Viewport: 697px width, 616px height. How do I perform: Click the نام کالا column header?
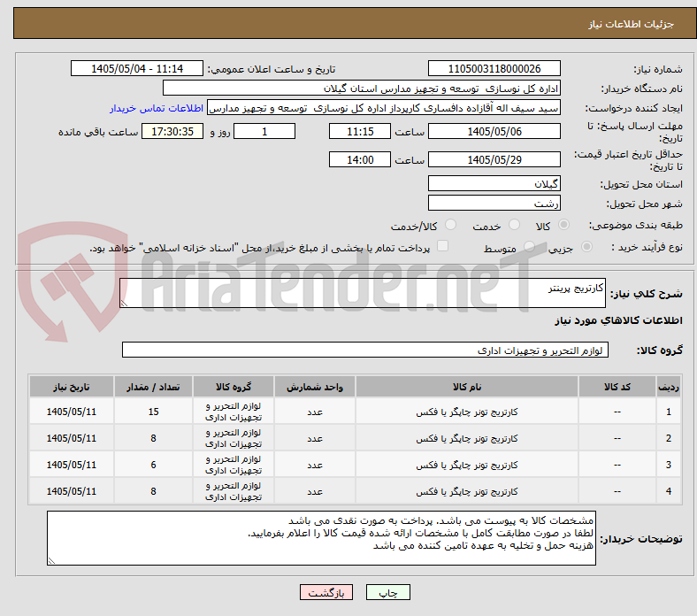point(467,387)
